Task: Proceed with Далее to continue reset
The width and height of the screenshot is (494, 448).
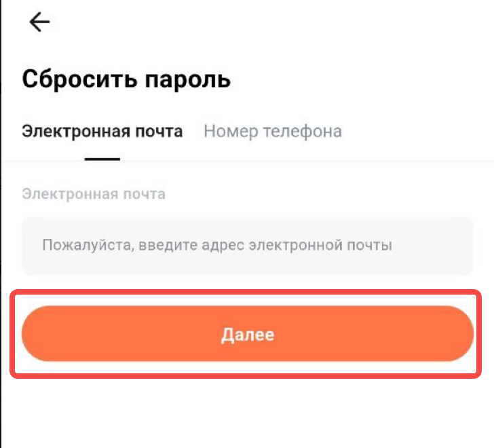Action: pos(247,334)
